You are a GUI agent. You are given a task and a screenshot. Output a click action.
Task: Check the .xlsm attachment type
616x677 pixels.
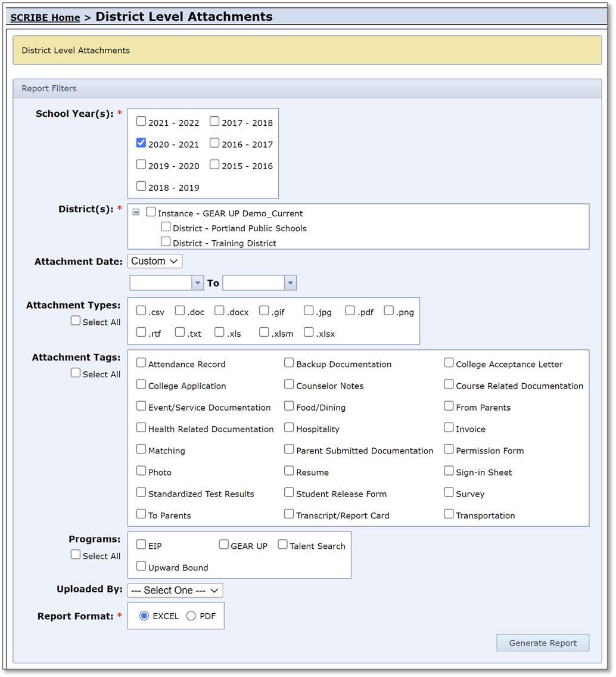pyautogui.click(x=264, y=332)
